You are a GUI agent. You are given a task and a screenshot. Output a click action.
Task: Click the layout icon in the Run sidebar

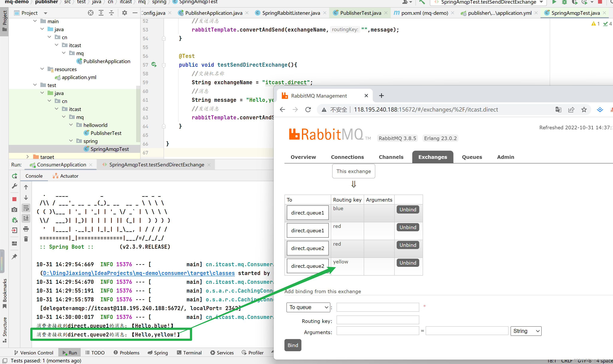[x=15, y=243]
